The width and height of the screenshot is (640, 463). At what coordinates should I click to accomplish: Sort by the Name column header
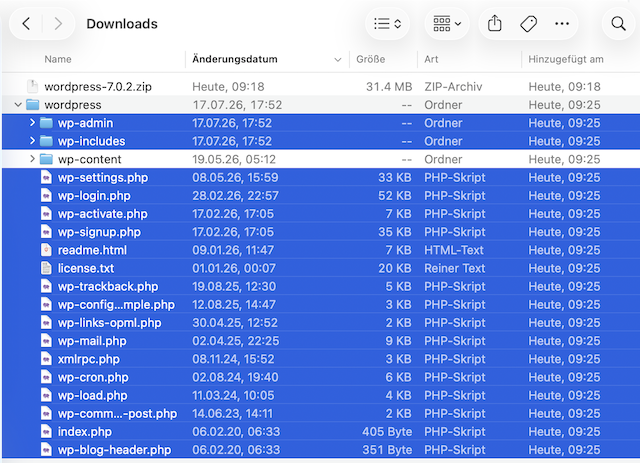(x=58, y=59)
